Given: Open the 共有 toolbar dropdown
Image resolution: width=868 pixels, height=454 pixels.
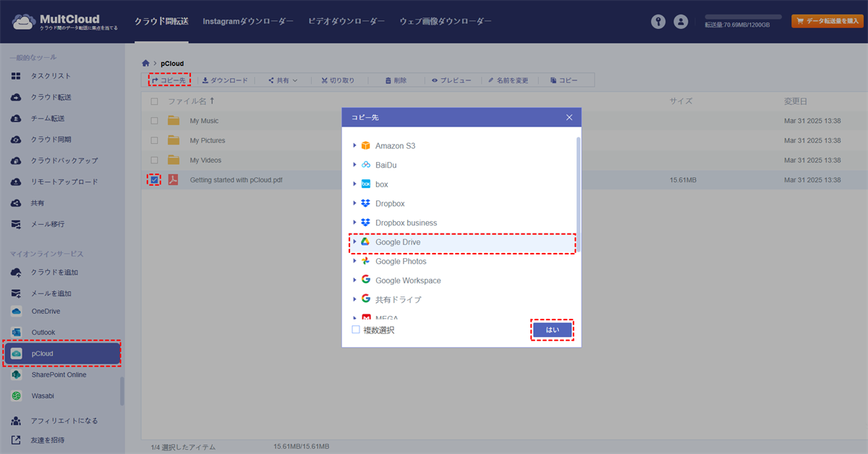Looking at the screenshot, I should tap(283, 80).
